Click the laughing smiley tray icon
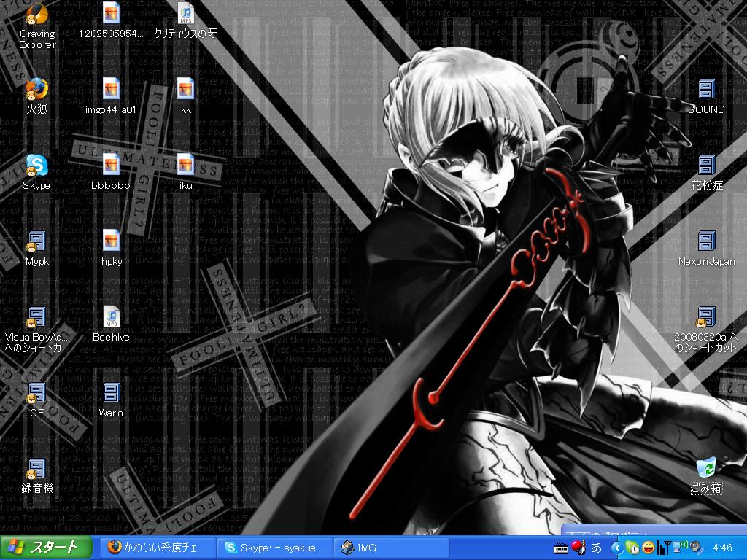 (x=649, y=548)
